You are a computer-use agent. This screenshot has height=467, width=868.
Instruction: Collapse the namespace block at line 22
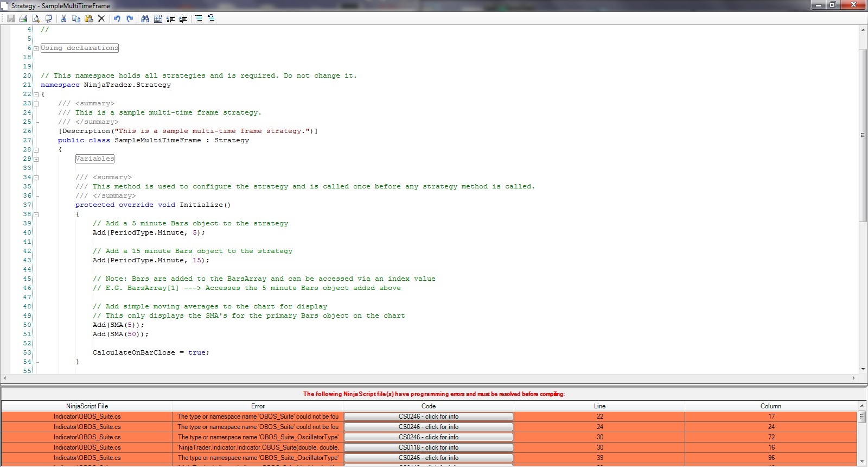pyautogui.click(x=36, y=94)
